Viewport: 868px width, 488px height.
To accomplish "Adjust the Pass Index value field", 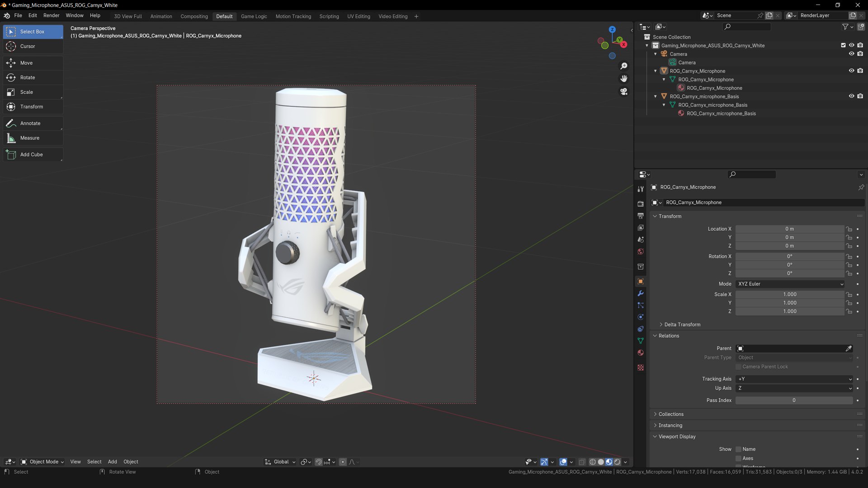I will pos(794,400).
